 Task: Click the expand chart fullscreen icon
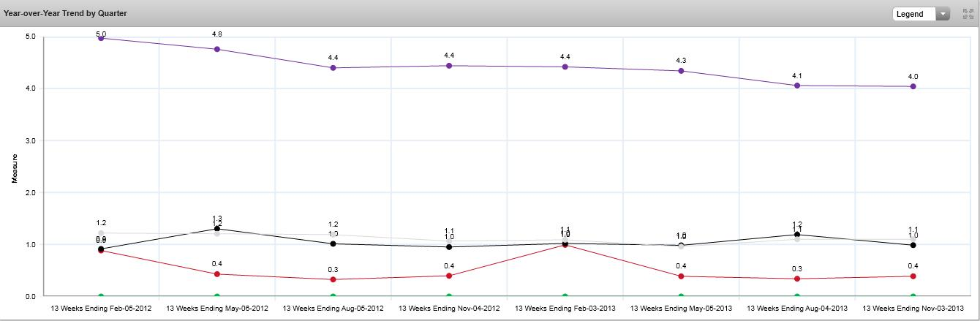pyautogui.click(x=968, y=14)
